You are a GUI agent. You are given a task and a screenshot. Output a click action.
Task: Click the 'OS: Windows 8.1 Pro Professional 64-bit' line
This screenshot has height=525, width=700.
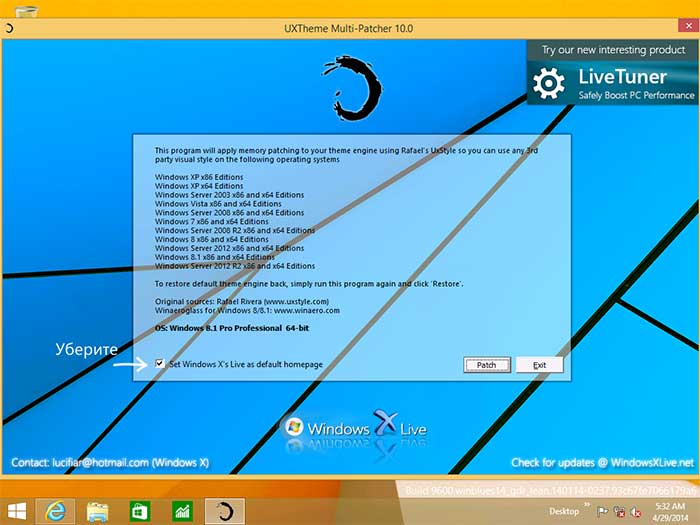[x=232, y=328]
